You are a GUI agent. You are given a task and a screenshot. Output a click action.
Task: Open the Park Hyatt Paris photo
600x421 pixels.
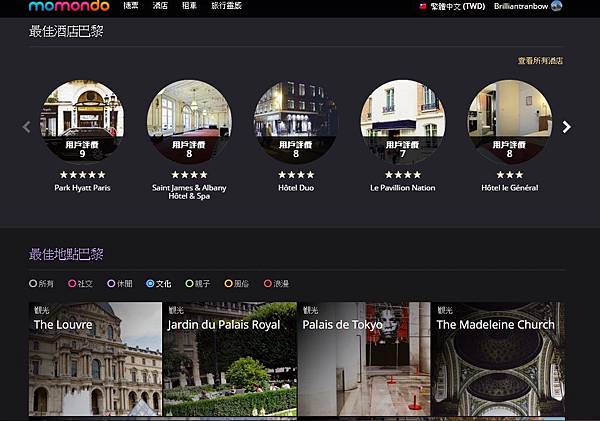[x=82, y=121]
